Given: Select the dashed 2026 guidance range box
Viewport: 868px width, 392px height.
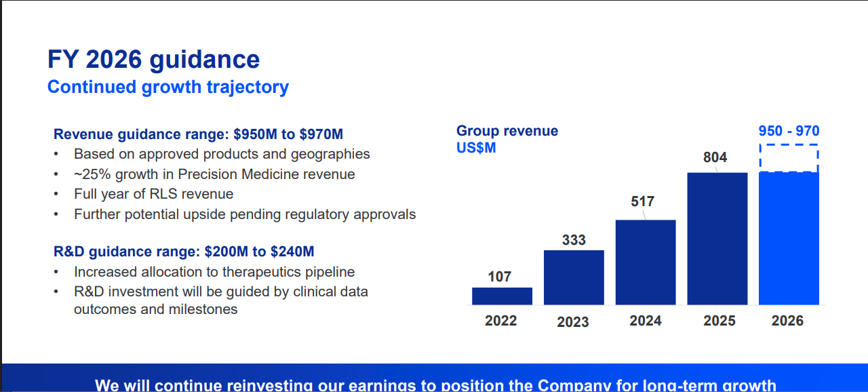Looking at the screenshot, I should click(789, 158).
